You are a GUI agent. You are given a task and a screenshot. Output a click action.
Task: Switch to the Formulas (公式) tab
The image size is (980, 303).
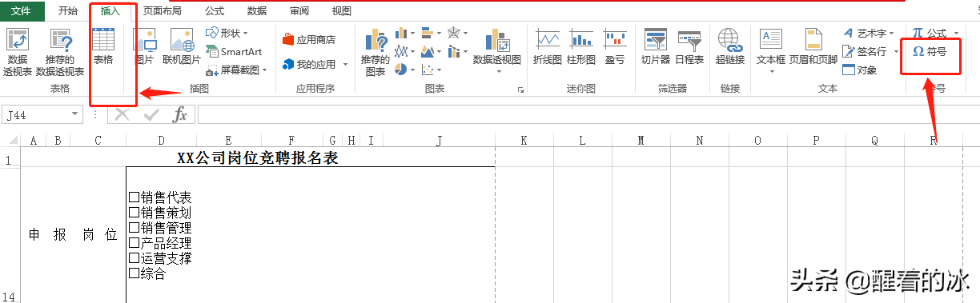[215, 11]
